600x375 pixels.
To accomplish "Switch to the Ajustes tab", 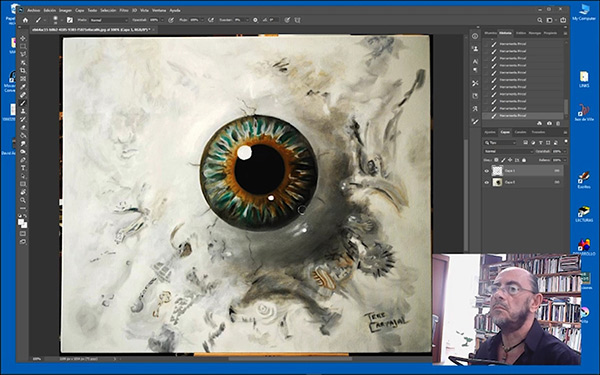I will pos(490,132).
